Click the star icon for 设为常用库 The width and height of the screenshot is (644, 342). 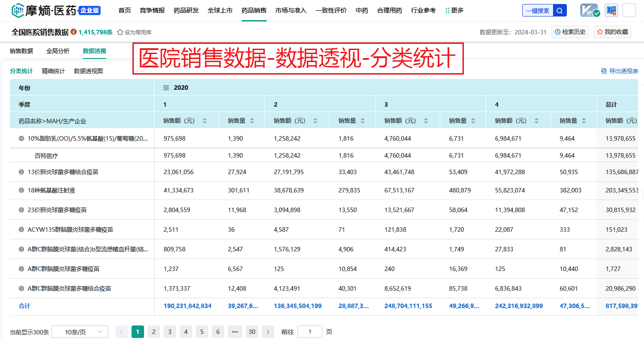pyautogui.click(x=120, y=32)
